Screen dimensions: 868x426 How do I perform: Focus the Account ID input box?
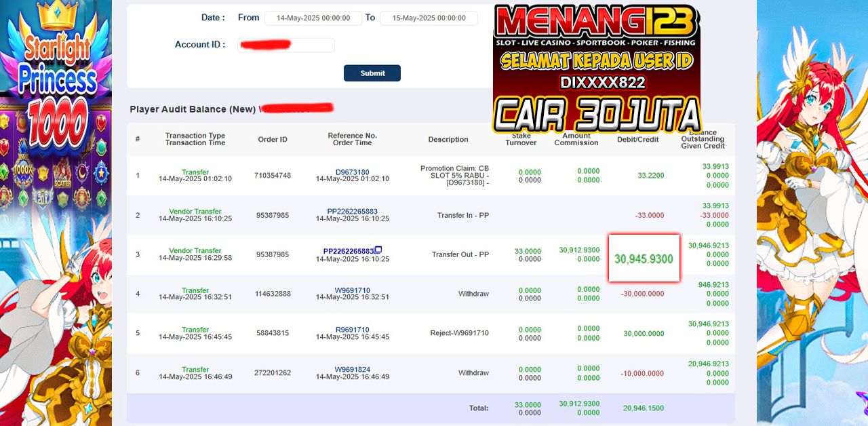(286, 45)
